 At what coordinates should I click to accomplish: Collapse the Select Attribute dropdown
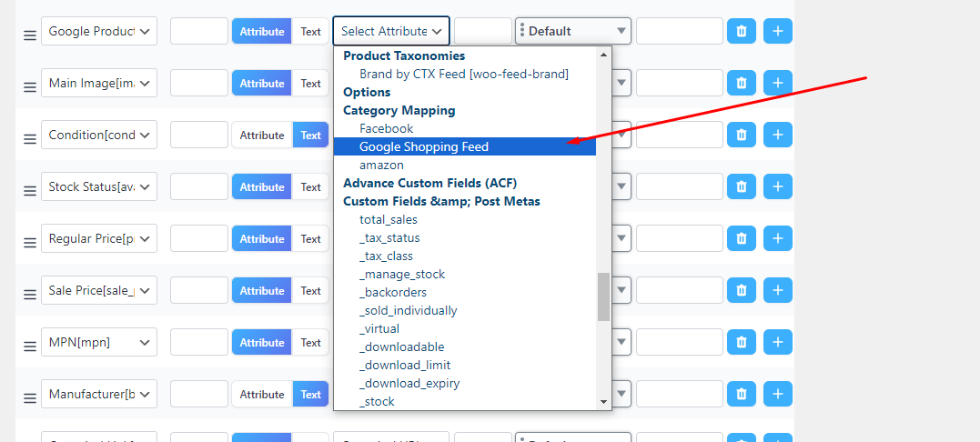(390, 31)
